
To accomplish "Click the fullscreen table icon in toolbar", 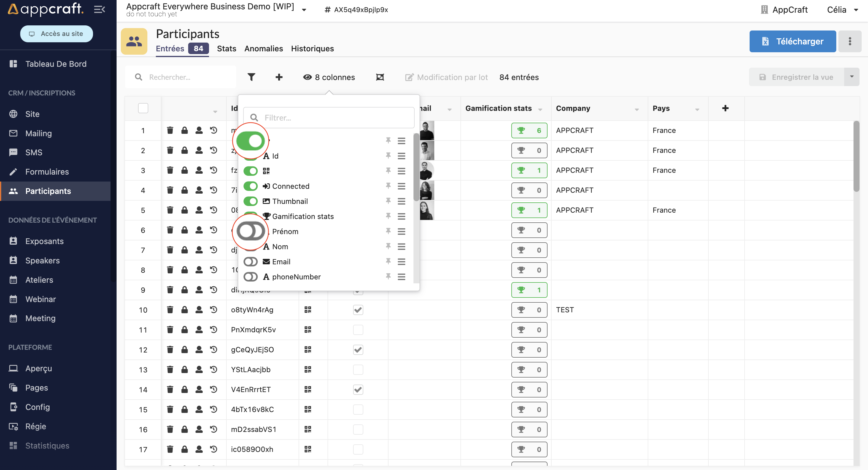I will pos(380,77).
